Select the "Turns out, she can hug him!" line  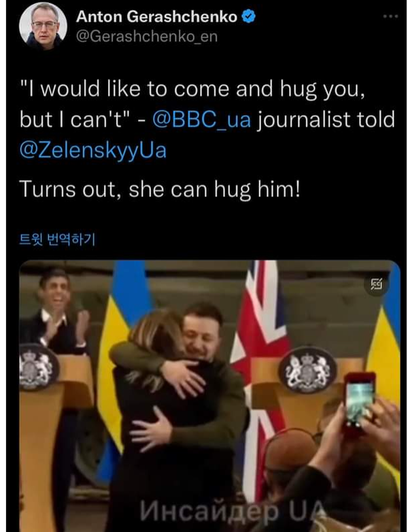pyautogui.click(x=160, y=189)
